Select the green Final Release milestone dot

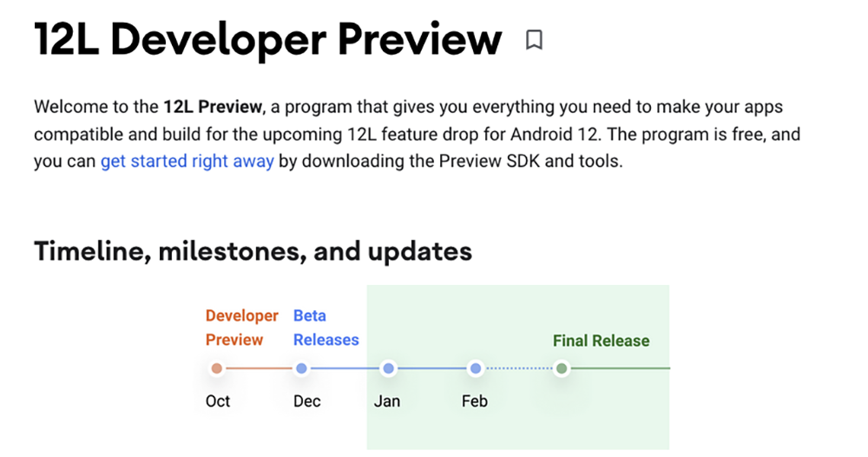tap(562, 368)
